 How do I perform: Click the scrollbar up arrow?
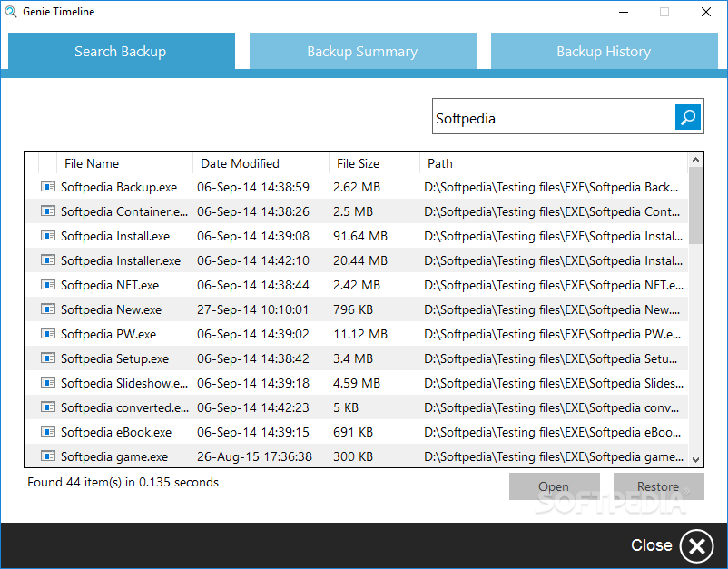695,160
